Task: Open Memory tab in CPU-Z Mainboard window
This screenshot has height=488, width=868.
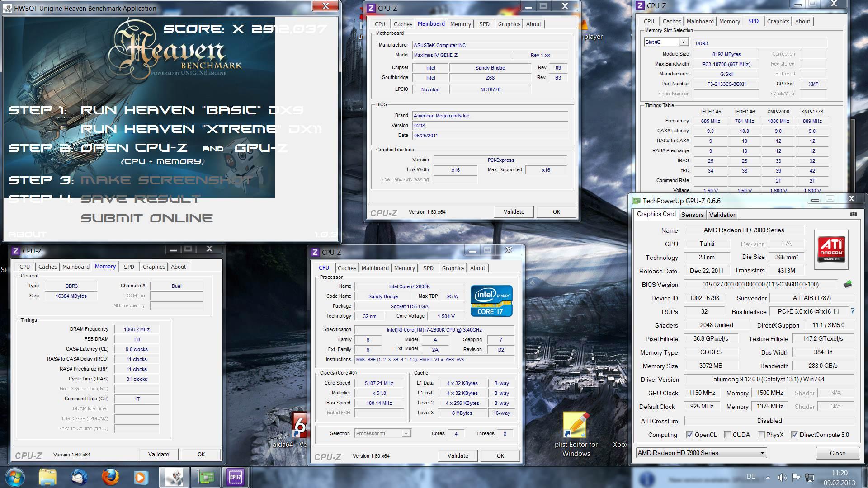Action: [x=460, y=24]
